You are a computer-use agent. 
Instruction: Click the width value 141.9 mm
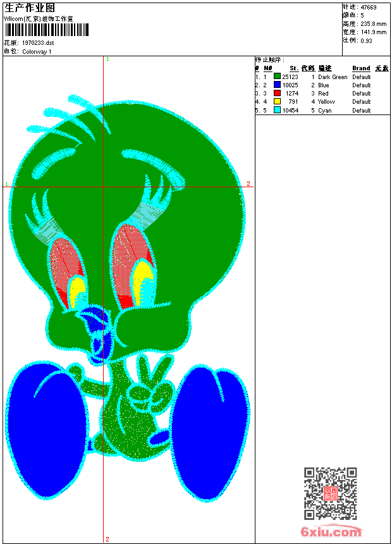coord(373,32)
